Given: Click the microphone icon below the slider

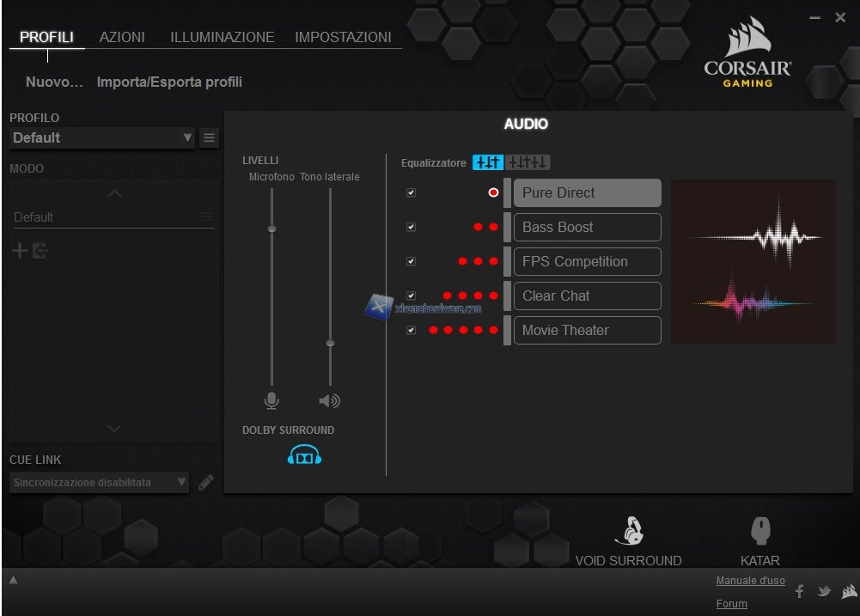Looking at the screenshot, I should tap(271, 400).
